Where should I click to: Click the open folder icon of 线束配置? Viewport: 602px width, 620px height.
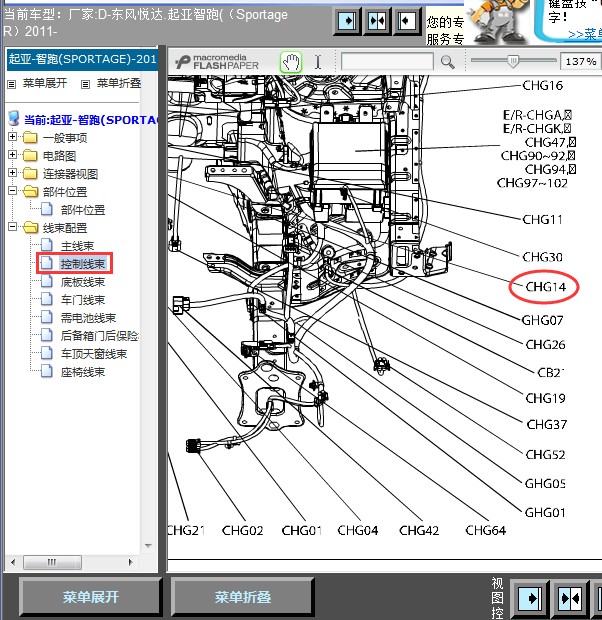tap(30, 227)
